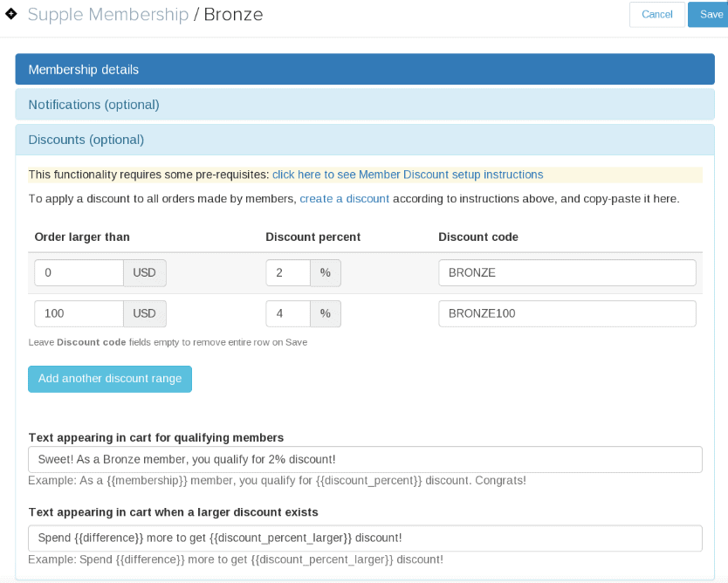
Task: Click 'Text appearing in cart for qualifying members' label
Action: pos(156,438)
